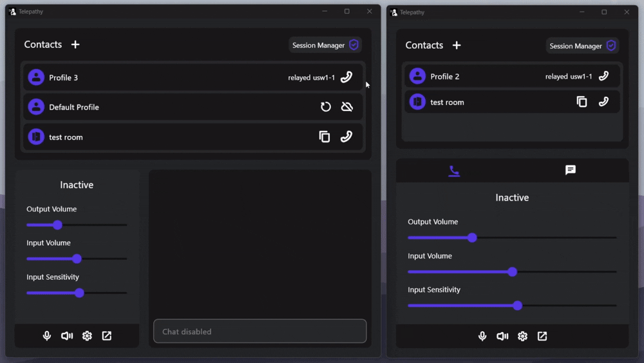The image size is (644, 363).
Task: Minimize the left Telepathy window
Action: coord(325,11)
